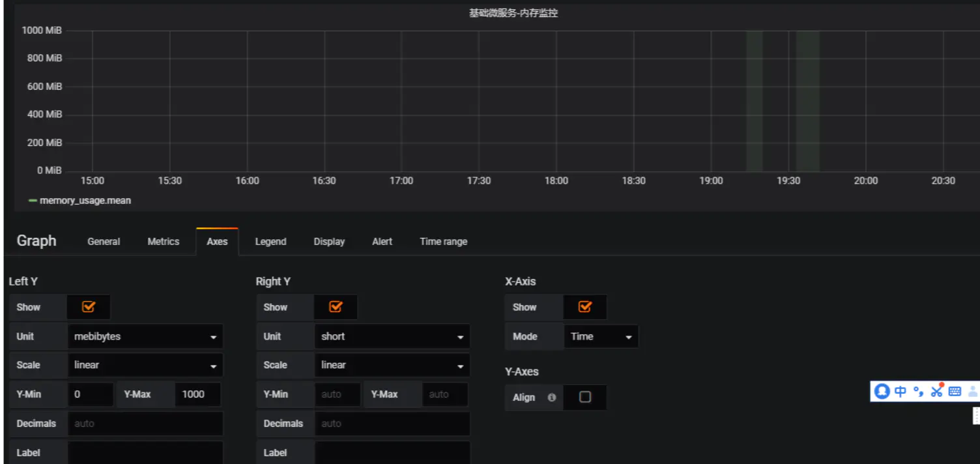Viewport: 980px width, 464px height.
Task: Click the scissors screenshot icon
Action: click(x=937, y=390)
